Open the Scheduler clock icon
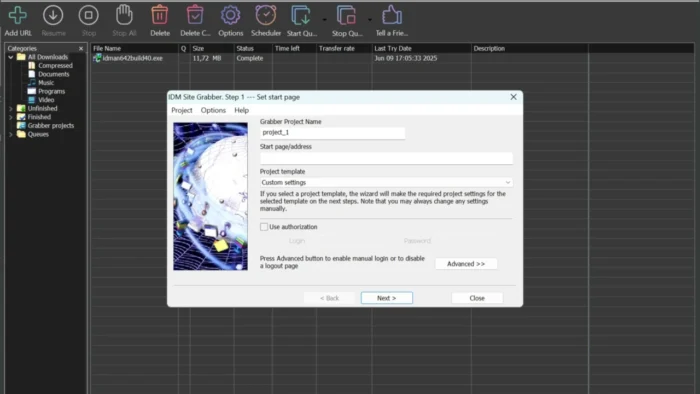This screenshot has height=394, width=700. [266, 16]
